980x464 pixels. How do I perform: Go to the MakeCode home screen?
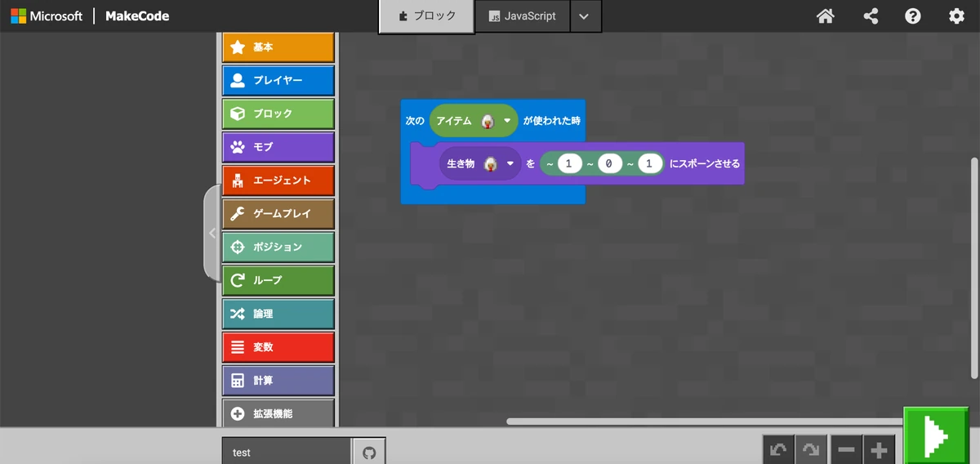[826, 16]
